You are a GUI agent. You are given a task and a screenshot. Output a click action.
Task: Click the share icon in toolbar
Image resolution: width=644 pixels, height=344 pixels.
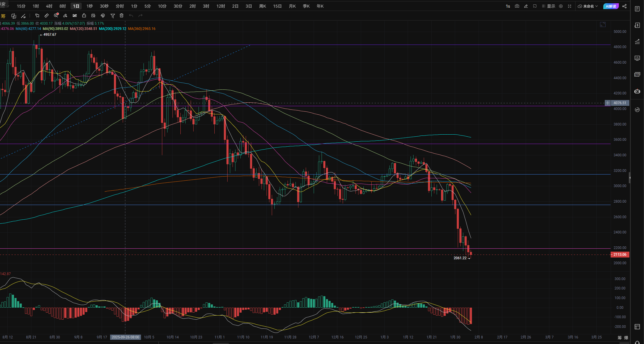(624, 6)
